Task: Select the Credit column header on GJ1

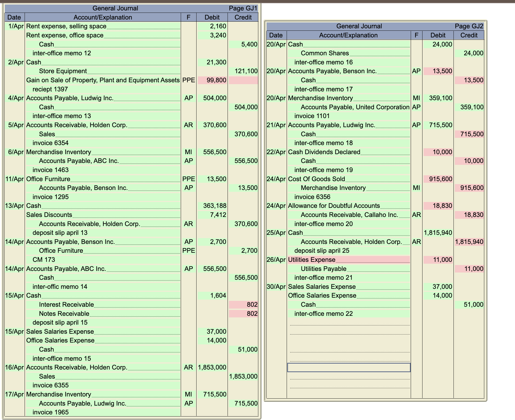Action: (x=243, y=17)
